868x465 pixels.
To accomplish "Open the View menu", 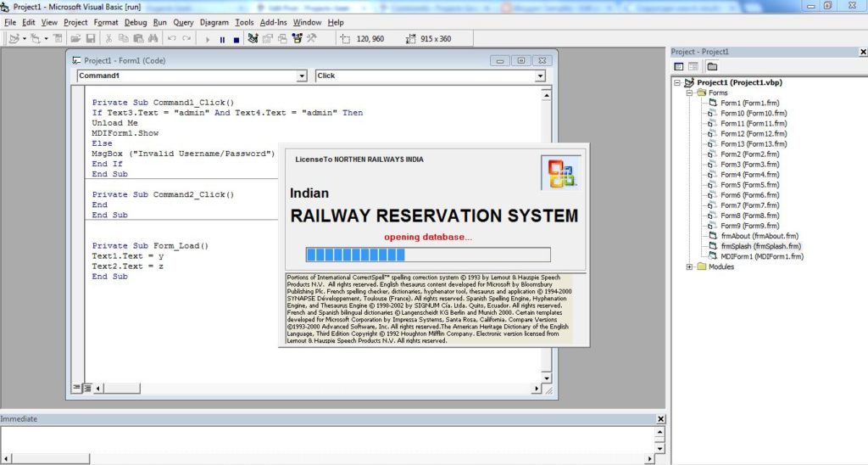I will [x=48, y=22].
